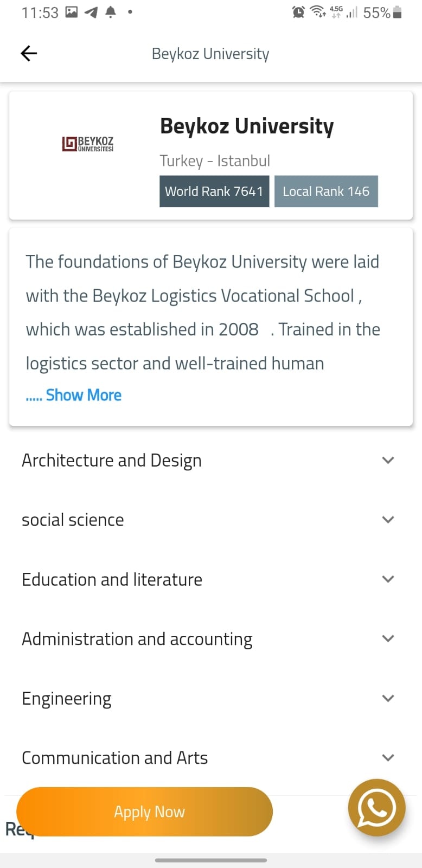The height and width of the screenshot is (868, 422).
Task: Tap the back arrow icon
Action: click(x=29, y=53)
